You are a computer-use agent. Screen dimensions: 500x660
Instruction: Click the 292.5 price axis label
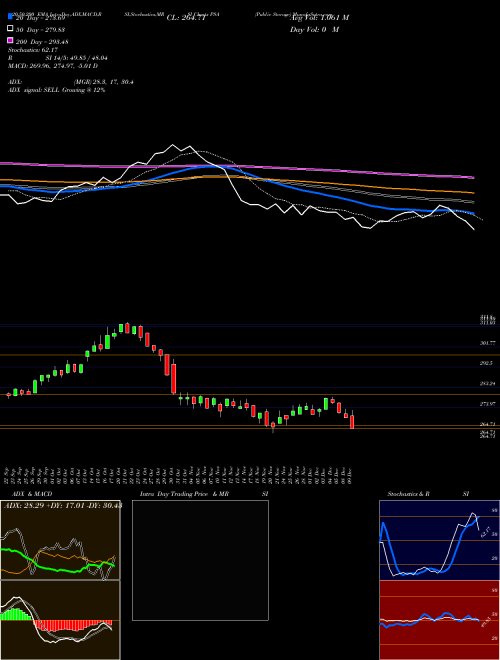click(487, 363)
